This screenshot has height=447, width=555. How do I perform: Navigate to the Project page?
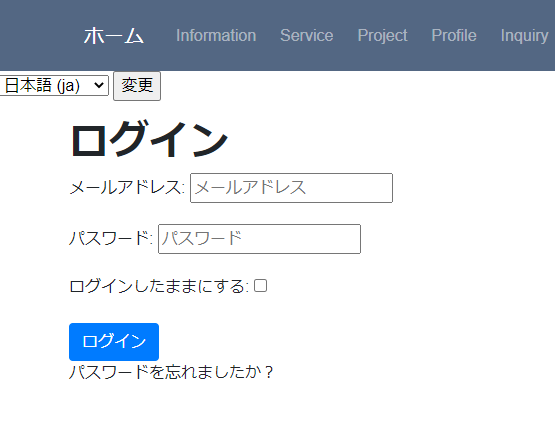tap(382, 35)
